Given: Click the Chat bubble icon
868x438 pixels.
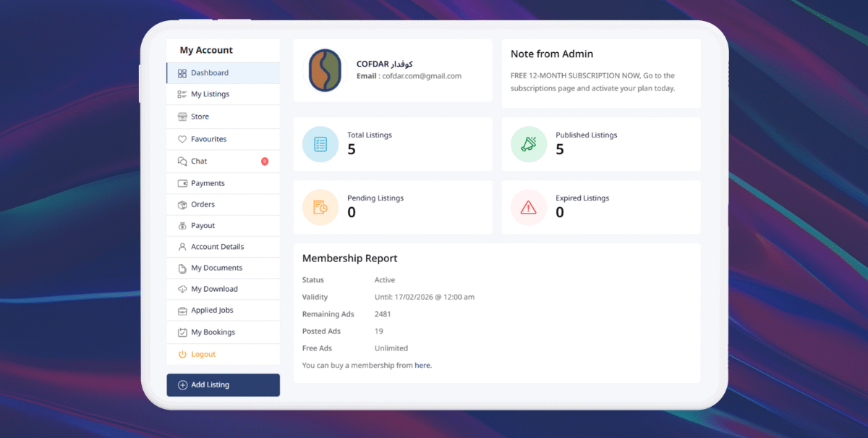Looking at the screenshot, I should pos(182,161).
